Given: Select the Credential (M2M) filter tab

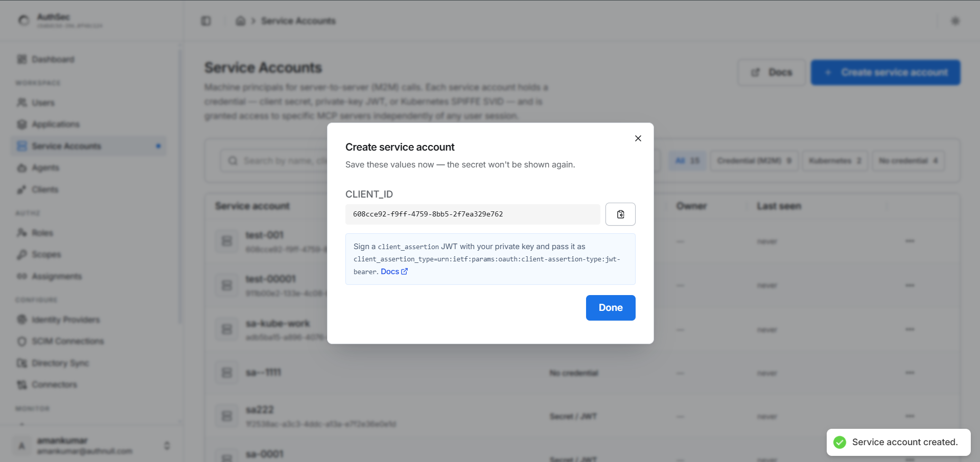Looking at the screenshot, I should (754, 161).
